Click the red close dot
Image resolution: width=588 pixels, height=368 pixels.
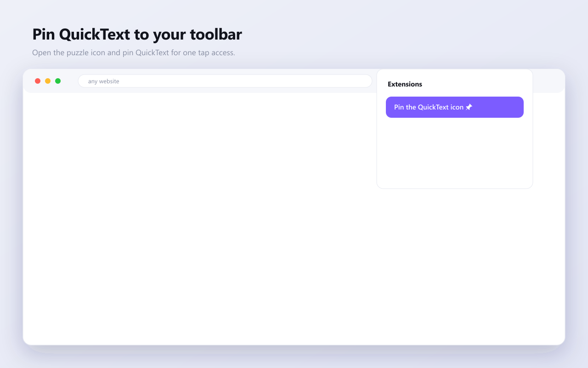click(x=38, y=81)
